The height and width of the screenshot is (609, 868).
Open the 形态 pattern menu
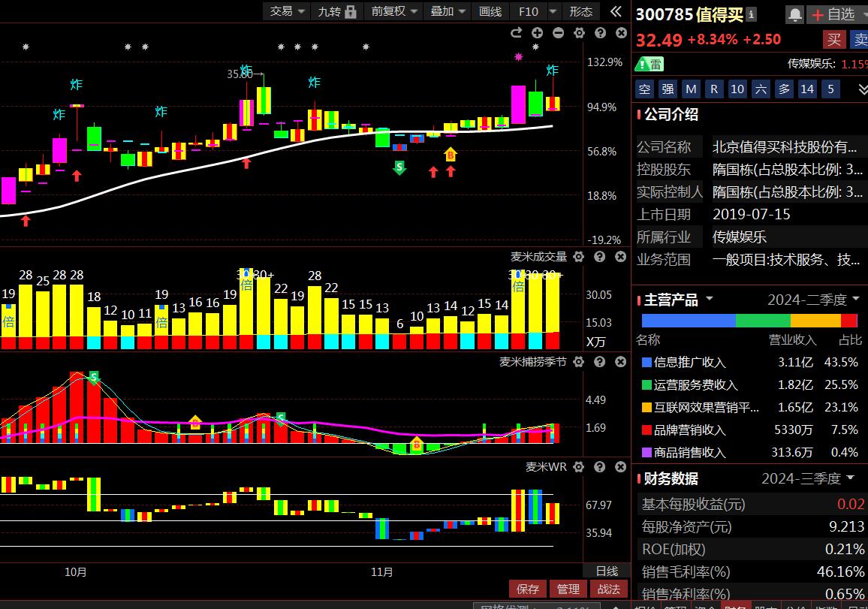[x=580, y=11]
